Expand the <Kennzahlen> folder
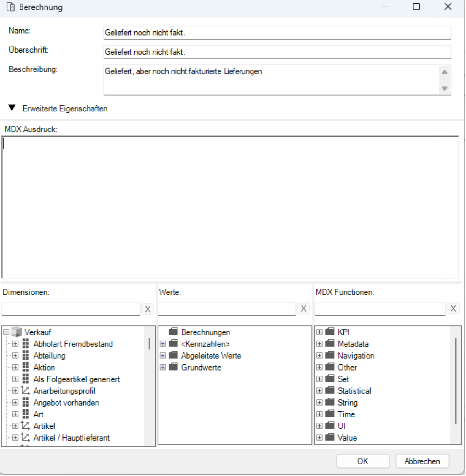The image size is (466, 476). [163, 344]
